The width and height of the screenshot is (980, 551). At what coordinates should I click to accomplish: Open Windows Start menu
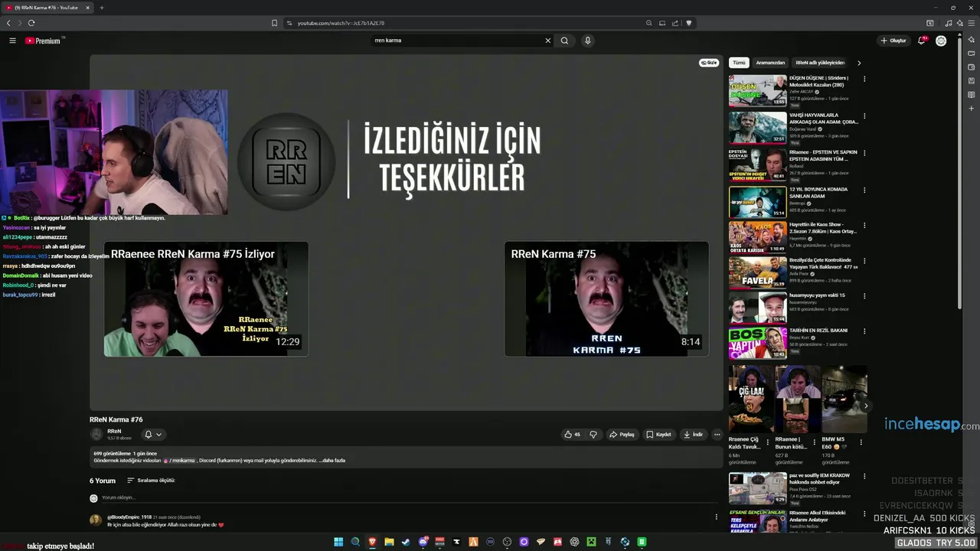(338, 542)
